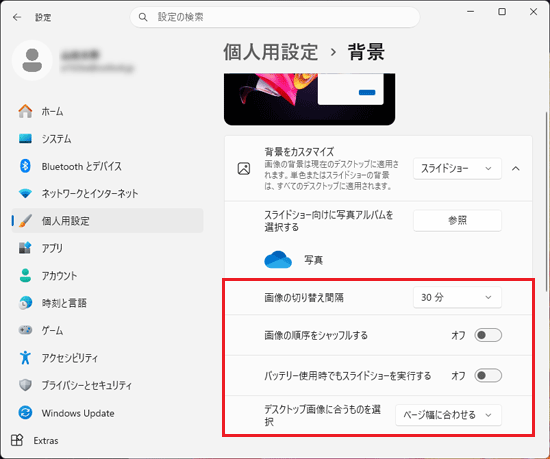Toggle 画像の順序をシャッフルする switch
Screen dimensions: 550x459
[x=488, y=335]
